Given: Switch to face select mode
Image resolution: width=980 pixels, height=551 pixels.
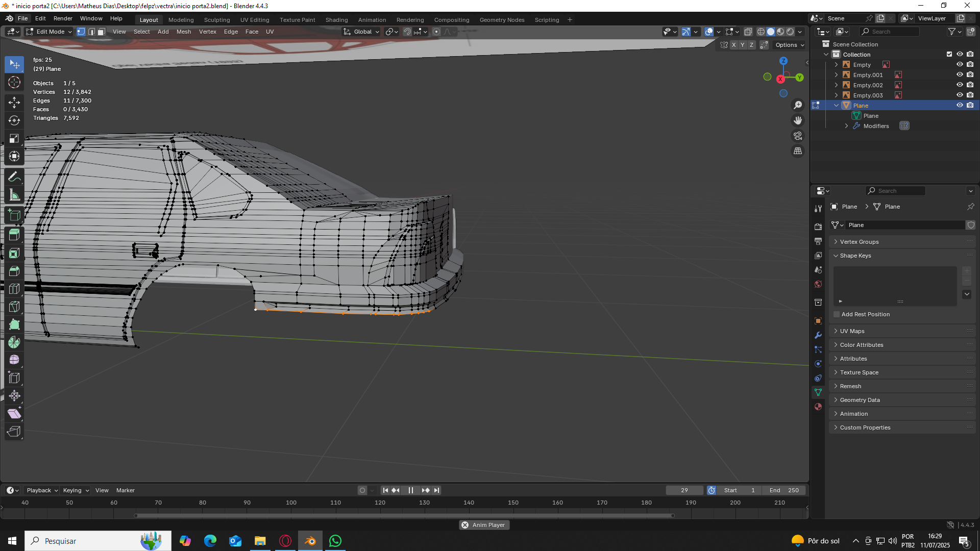Looking at the screenshot, I should pos(102,32).
